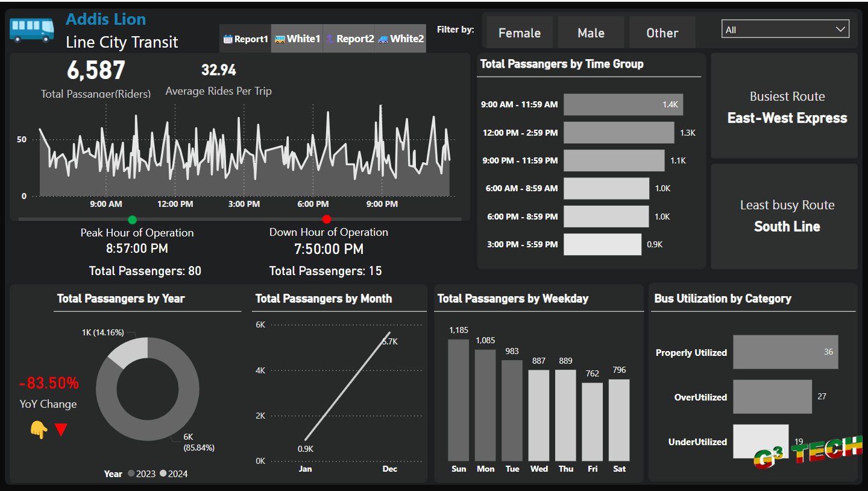The width and height of the screenshot is (868, 491).
Task: Select the Properly Utilized bar
Action: click(785, 352)
